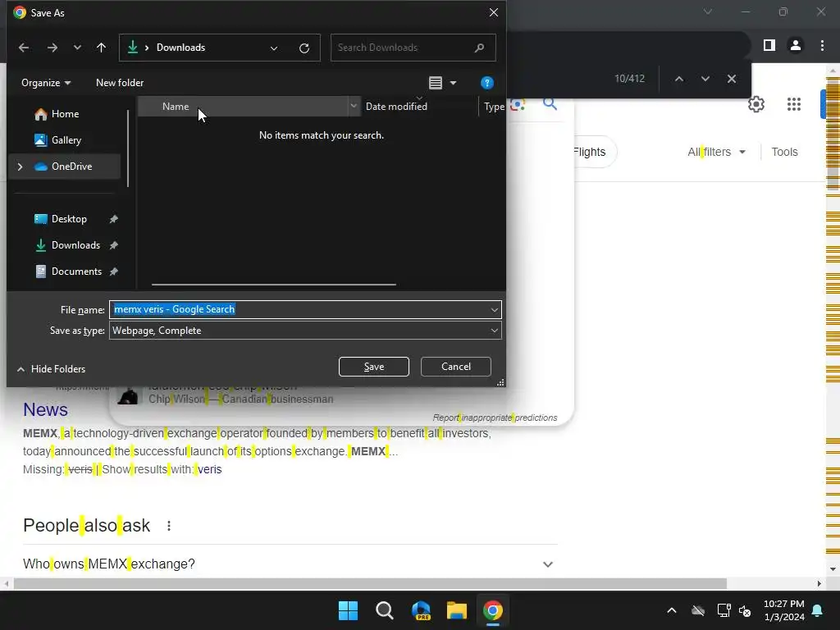Go forward in the Save As dialog
The width and height of the screenshot is (840, 630).
point(52,48)
